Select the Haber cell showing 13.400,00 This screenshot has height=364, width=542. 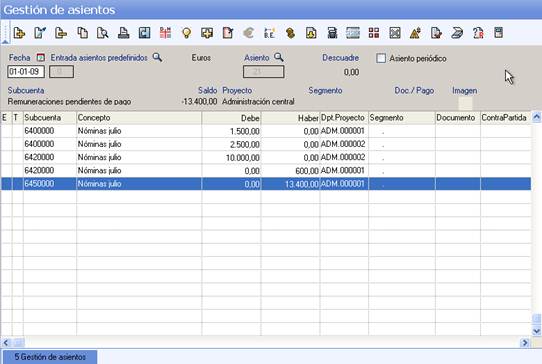pyautogui.click(x=291, y=184)
